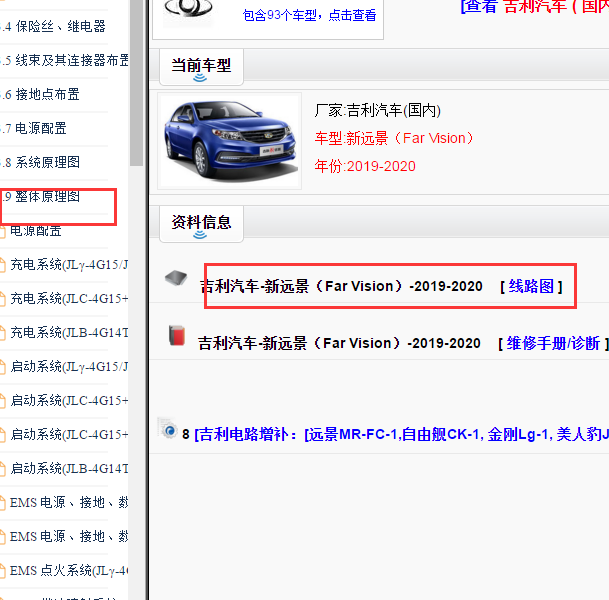Click the red book icon beside 维修手册 row

click(177, 336)
